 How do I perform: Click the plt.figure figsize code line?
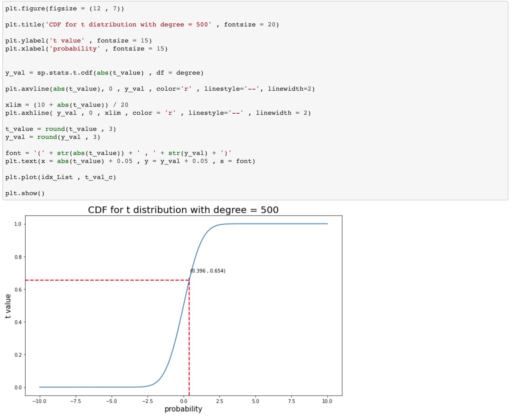coord(64,9)
